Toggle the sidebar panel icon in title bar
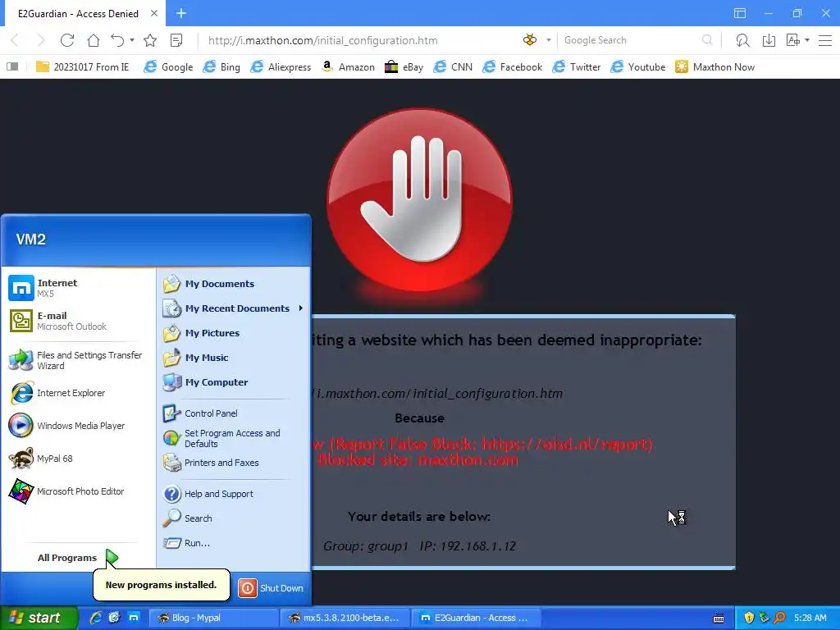Screen dimensions: 840x630 click(x=740, y=13)
